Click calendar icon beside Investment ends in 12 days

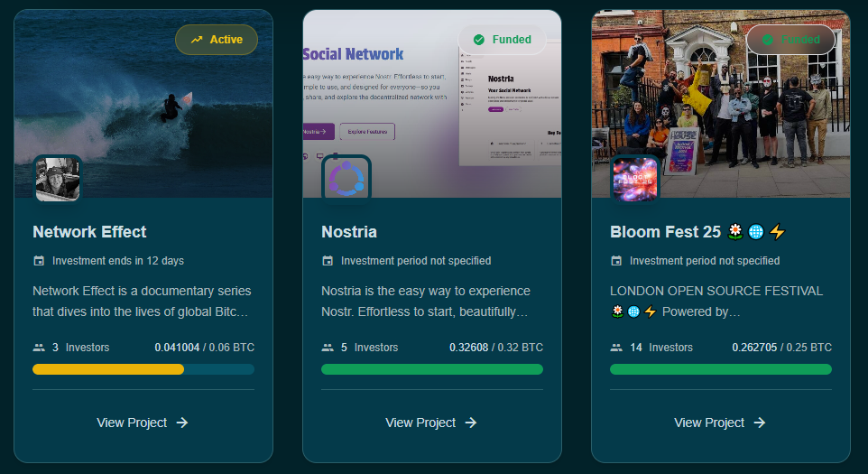[x=39, y=261]
